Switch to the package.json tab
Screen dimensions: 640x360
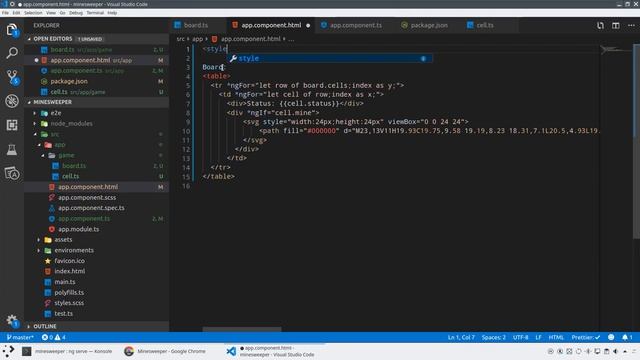(429, 25)
